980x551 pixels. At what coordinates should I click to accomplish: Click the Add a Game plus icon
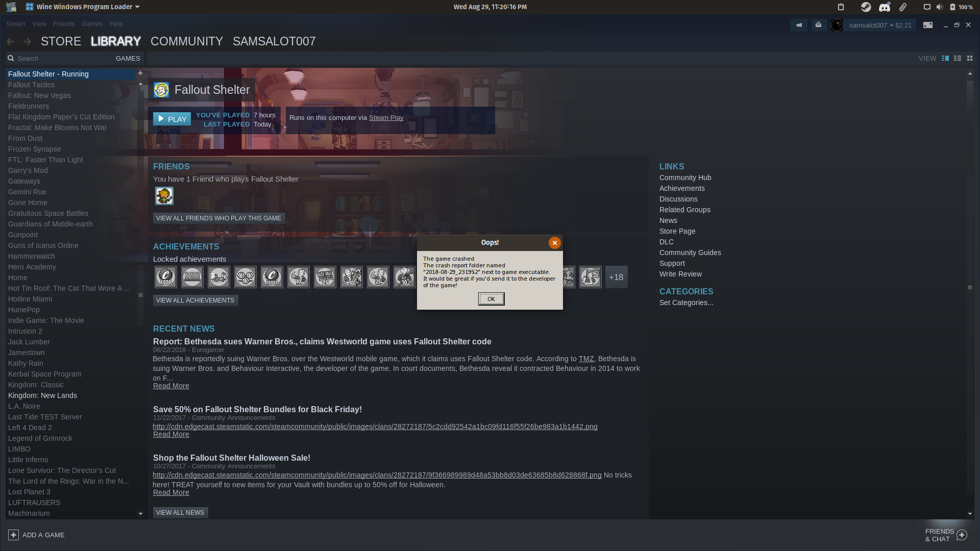[x=14, y=535]
